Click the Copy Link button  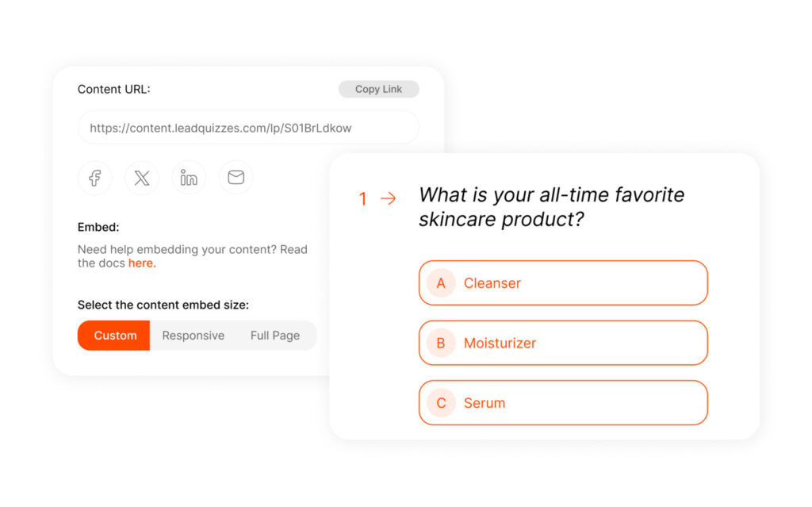pos(378,89)
